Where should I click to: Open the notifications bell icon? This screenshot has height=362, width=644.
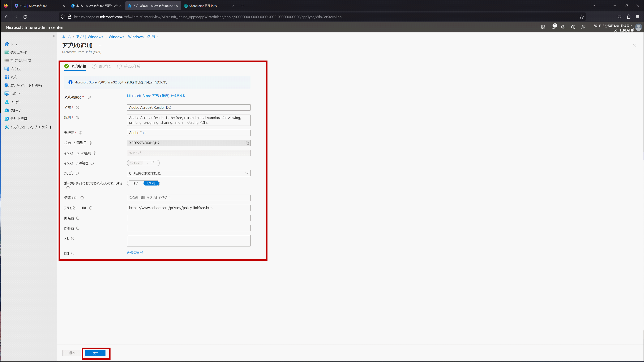[553, 27]
